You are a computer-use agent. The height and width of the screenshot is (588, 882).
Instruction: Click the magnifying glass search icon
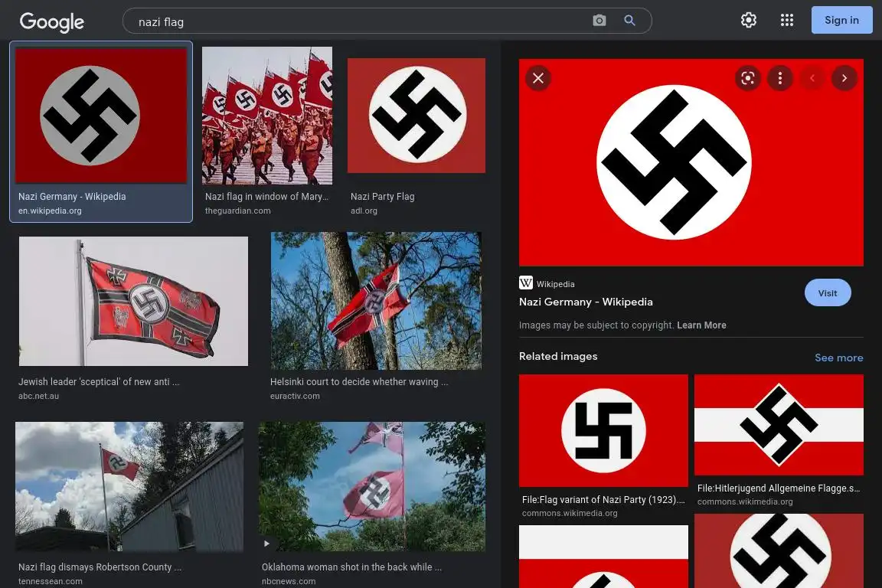point(629,21)
